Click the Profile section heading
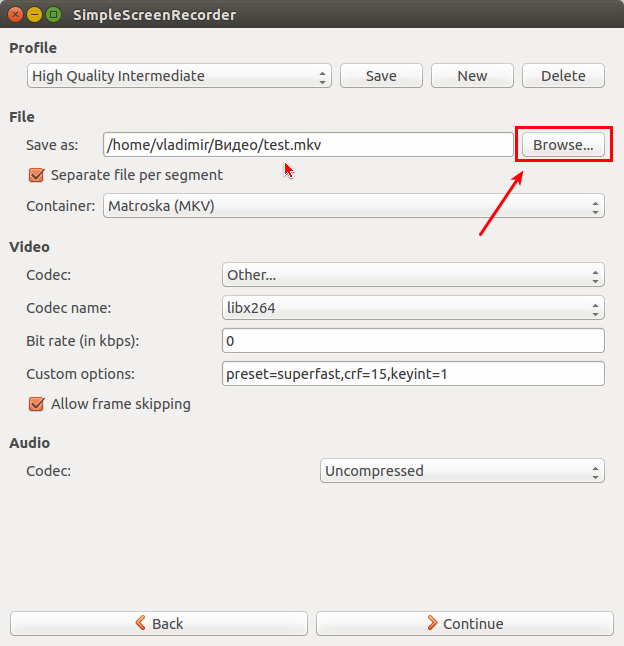The width and height of the screenshot is (624, 646). pyautogui.click(x=33, y=48)
